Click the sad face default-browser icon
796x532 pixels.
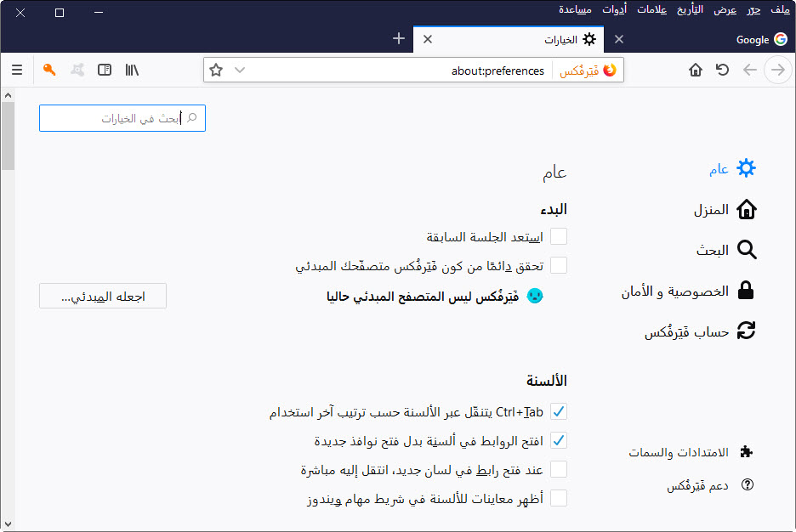coord(535,296)
